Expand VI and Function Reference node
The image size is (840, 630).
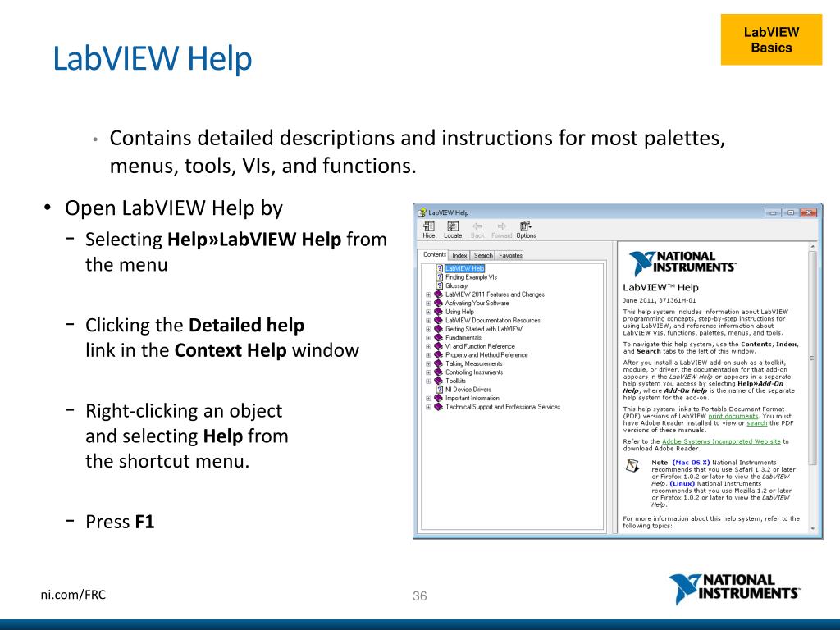(x=428, y=347)
